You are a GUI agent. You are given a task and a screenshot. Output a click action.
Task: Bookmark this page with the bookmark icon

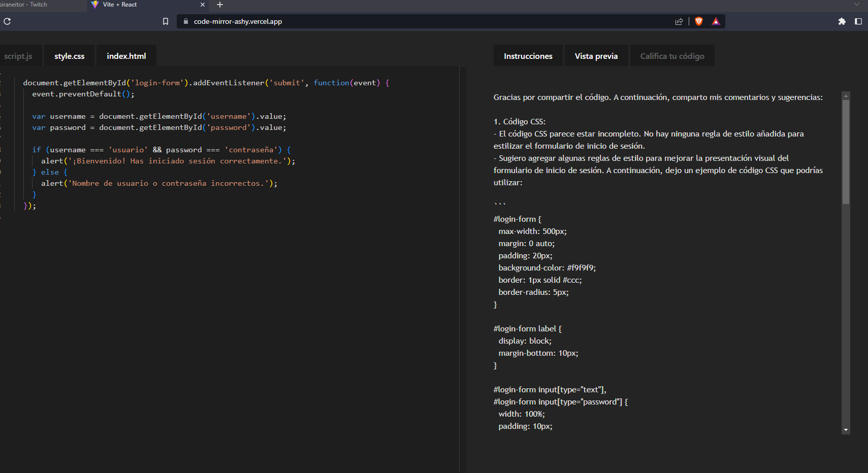pos(166,21)
